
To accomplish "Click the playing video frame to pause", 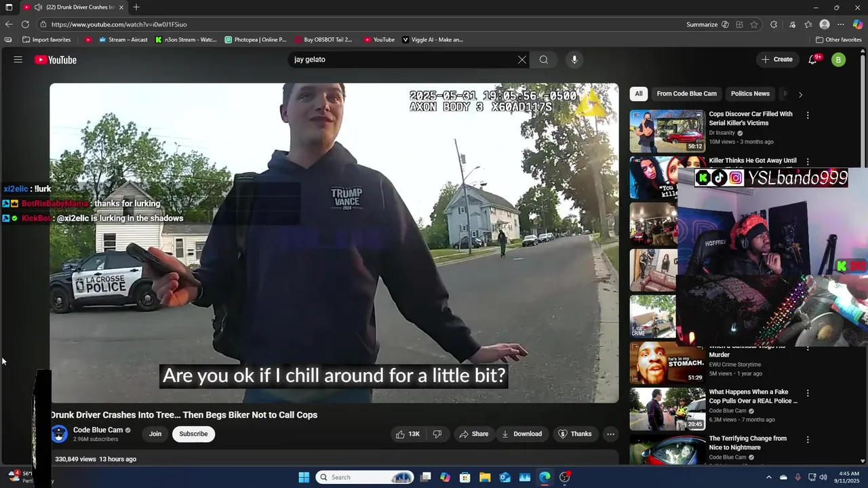I will 334,243.
